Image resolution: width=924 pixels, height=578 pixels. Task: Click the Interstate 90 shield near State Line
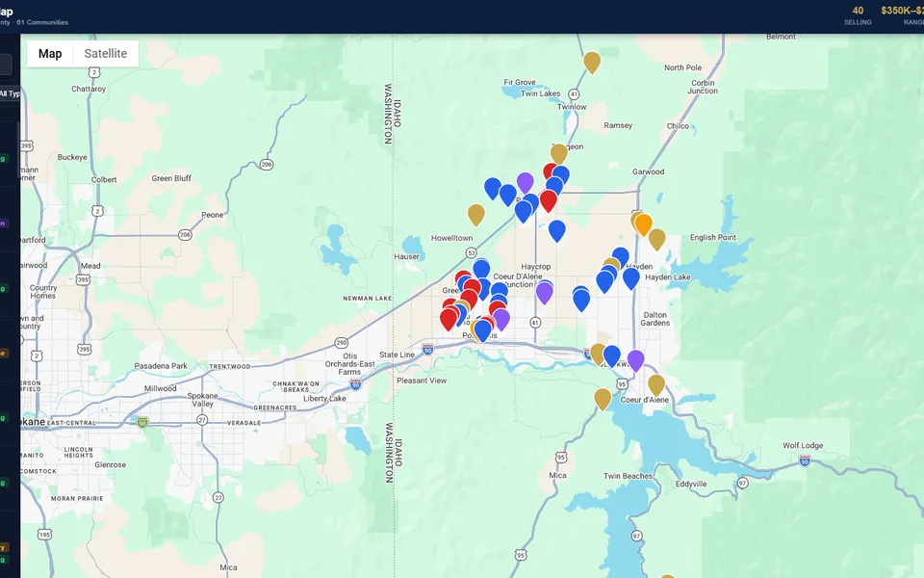(x=427, y=349)
